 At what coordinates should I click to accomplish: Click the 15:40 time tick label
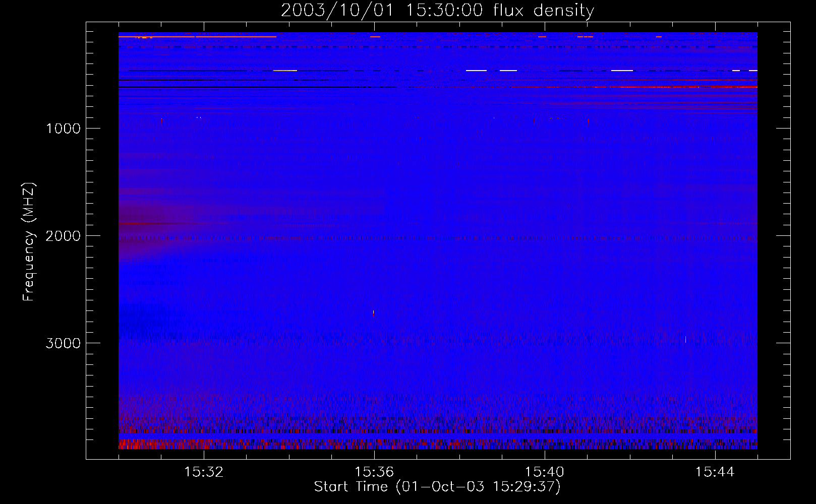[x=545, y=472]
